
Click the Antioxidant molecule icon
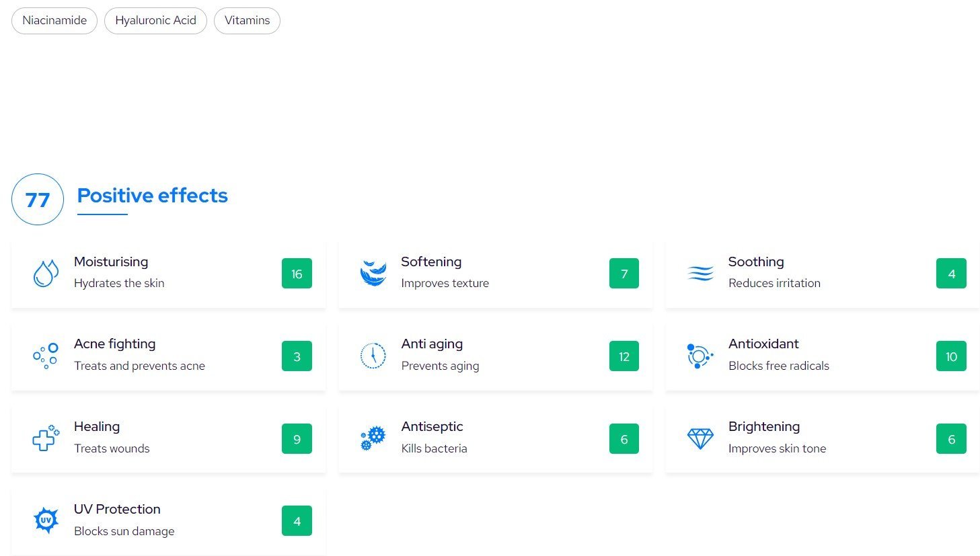click(x=700, y=356)
